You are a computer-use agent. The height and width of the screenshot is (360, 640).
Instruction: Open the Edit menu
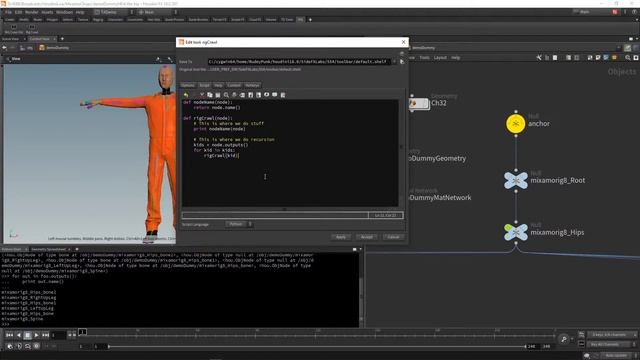(18, 12)
